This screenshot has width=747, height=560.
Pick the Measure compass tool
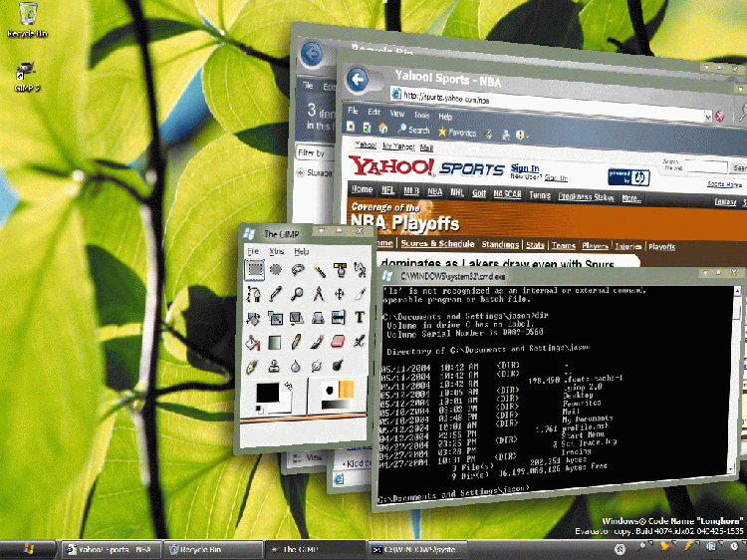319,294
